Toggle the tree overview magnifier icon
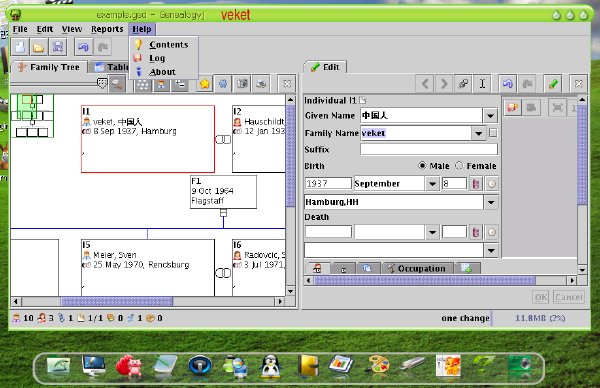Viewport: 600px width, 388px height. pyautogui.click(x=117, y=84)
